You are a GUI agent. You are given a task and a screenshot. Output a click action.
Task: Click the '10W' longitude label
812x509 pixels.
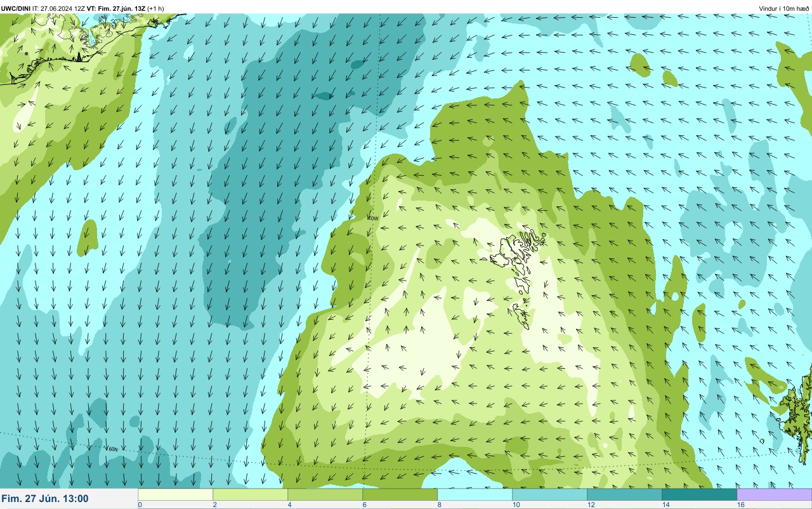[373, 218]
